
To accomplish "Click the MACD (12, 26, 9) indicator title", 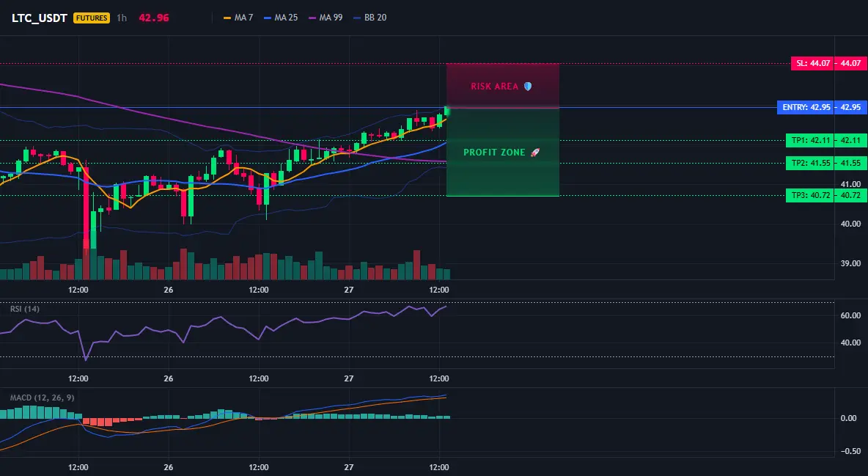I will (42, 398).
